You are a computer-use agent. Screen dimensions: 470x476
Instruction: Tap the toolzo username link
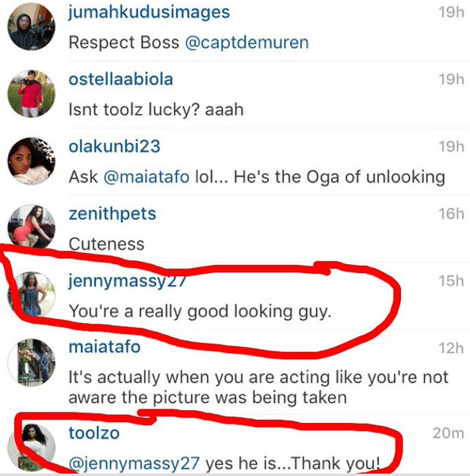[x=94, y=432]
